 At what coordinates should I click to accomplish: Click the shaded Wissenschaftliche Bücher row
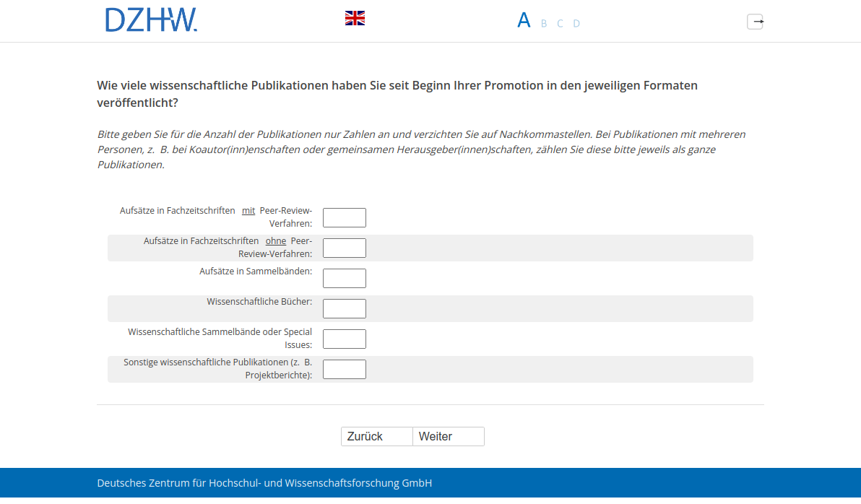(x=578, y=308)
